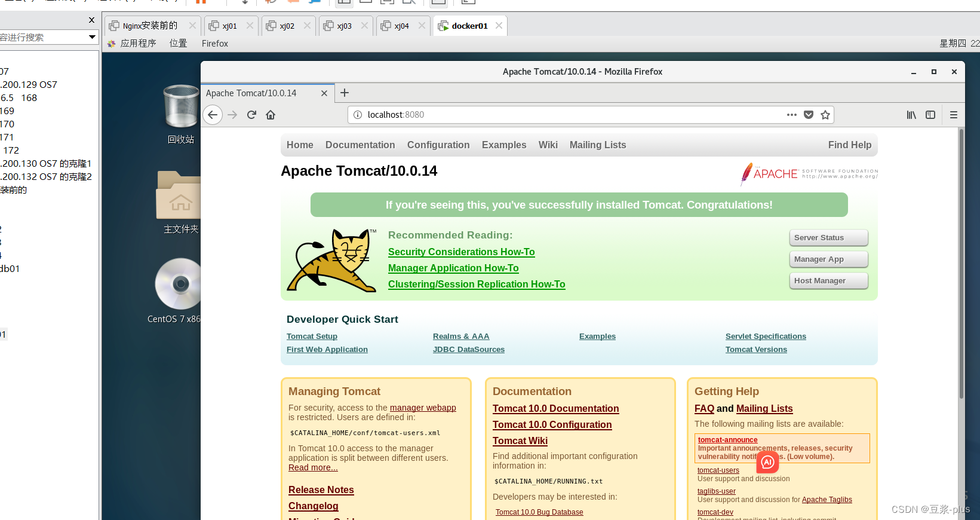Open the Firefox app menu in top bar
980x520 pixels.
(215, 43)
